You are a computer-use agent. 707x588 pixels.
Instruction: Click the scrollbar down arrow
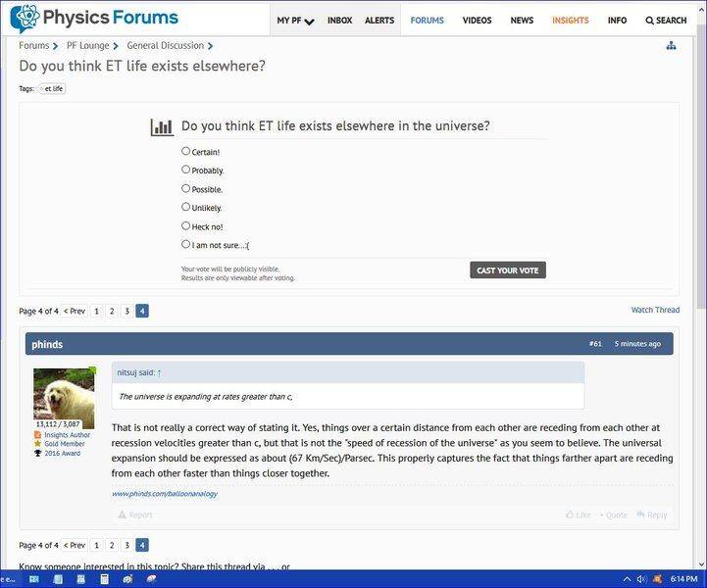click(701, 564)
